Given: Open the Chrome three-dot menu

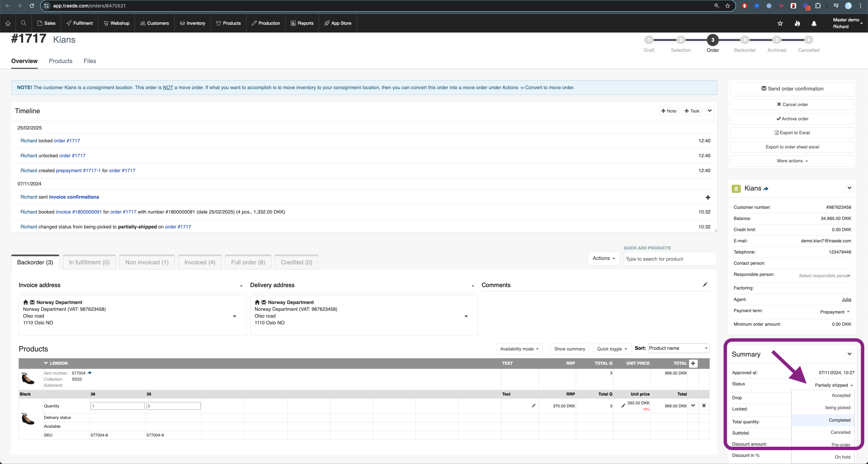Looking at the screenshot, I should point(861,6).
